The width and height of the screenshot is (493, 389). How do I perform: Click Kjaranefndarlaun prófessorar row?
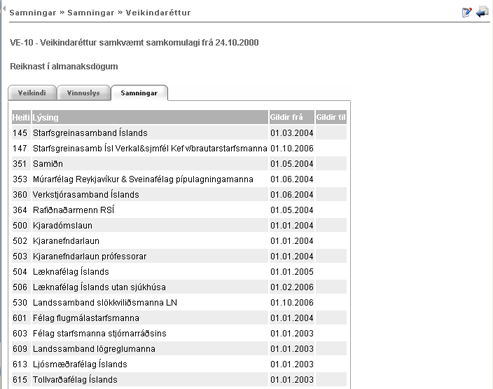(179, 256)
